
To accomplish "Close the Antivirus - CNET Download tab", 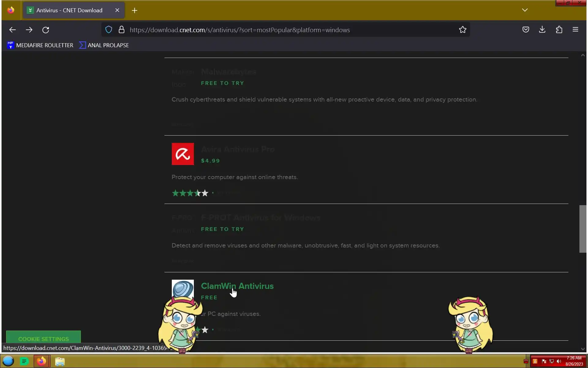I will 117,10.
